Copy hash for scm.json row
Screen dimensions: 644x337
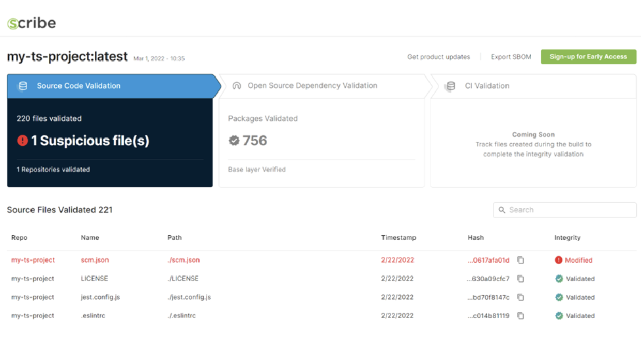coord(520,260)
